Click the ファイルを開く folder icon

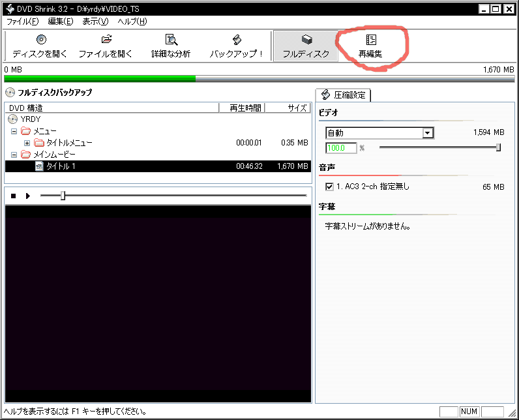click(x=106, y=39)
